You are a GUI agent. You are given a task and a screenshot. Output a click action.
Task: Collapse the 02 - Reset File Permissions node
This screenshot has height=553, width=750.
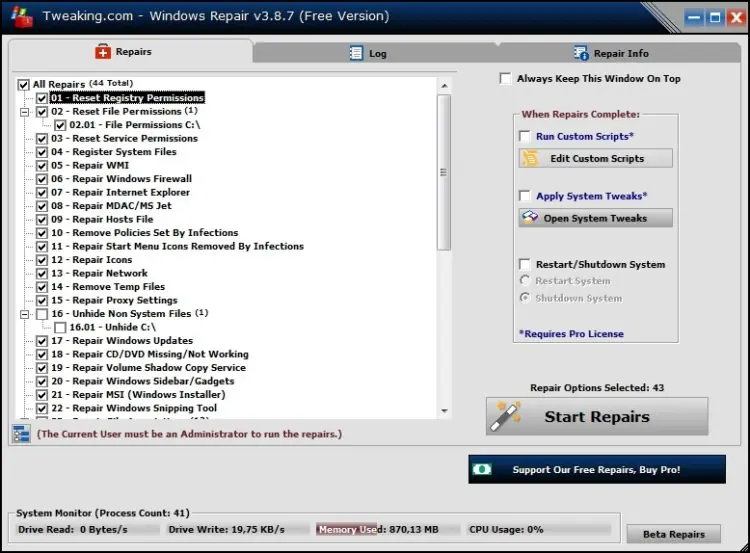click(24, 112)
